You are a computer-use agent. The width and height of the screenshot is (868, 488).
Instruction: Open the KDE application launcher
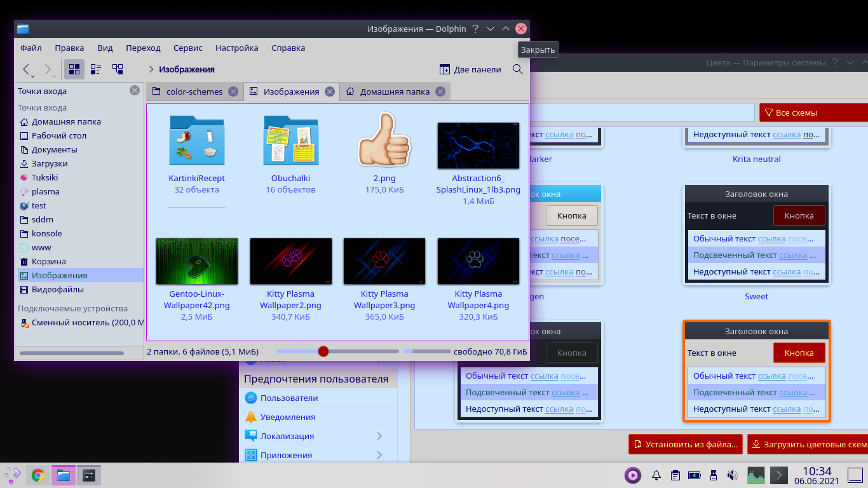[x=13, y=475]
